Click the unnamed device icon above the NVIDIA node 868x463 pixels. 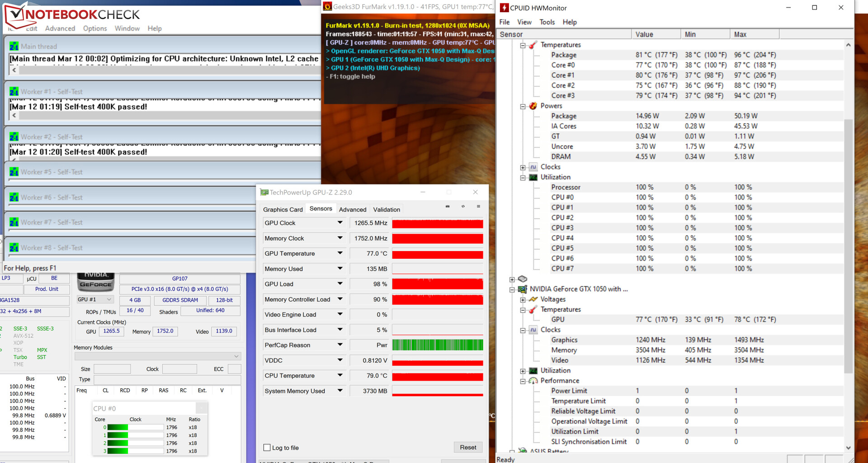(522, 279)
